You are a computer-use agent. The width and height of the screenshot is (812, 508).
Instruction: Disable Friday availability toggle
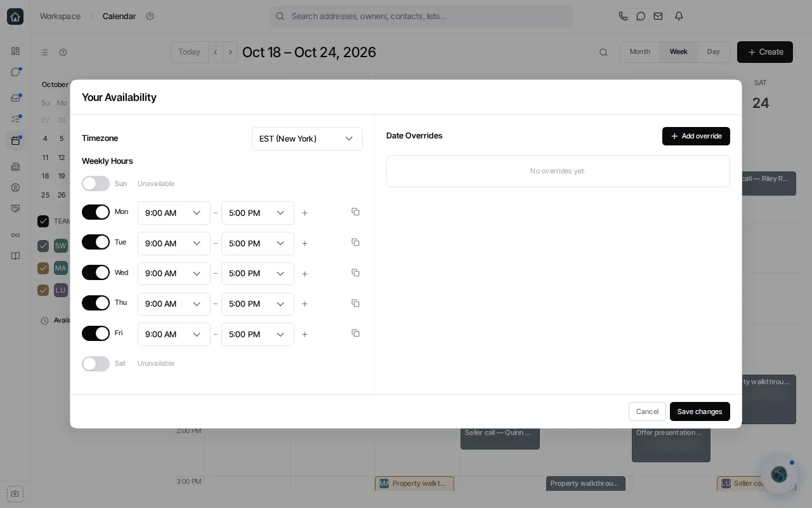96,333
